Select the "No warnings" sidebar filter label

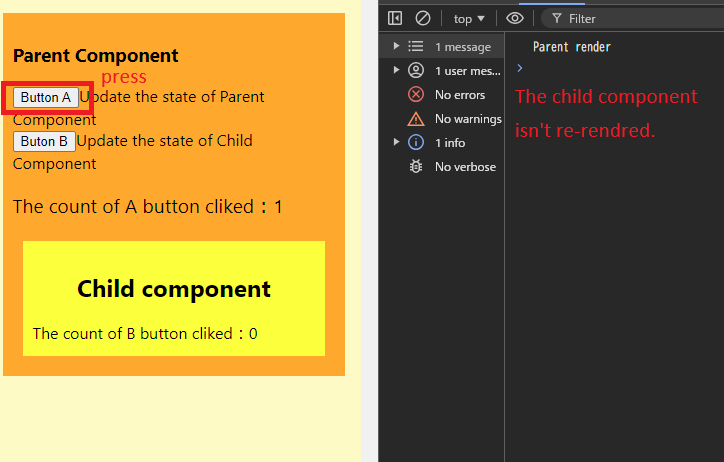click(x=468, y=119)
